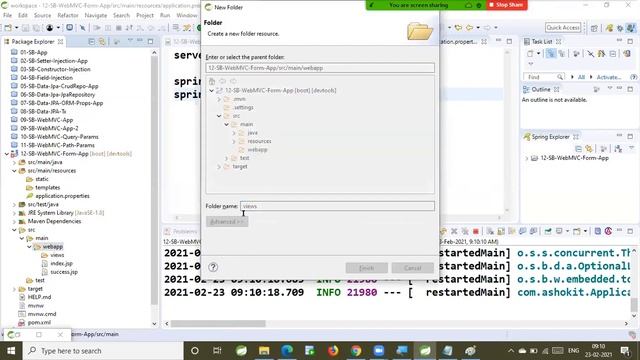The image size is (640, 360).
Task: Open Zoom from the taskbar
Action: [379, 351]
